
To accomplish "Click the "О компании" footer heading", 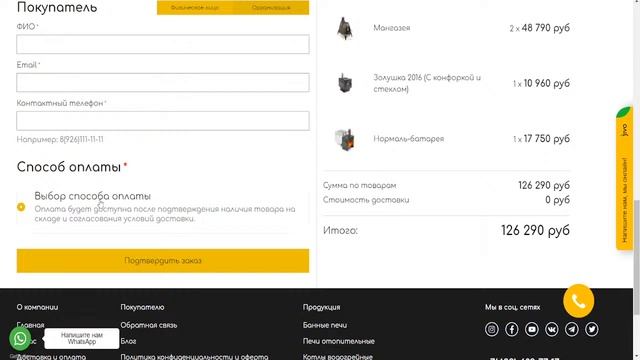I will 37,307.
